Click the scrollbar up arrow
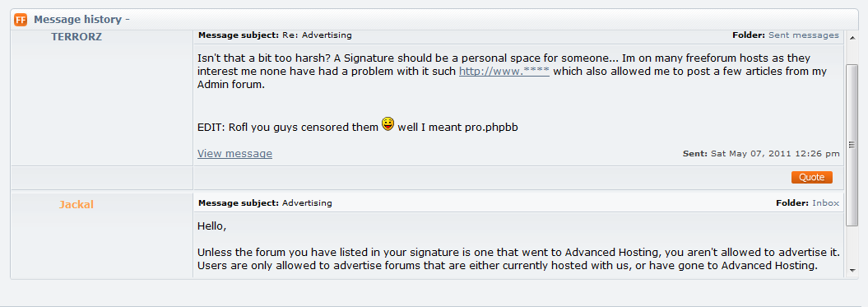This screenshot has height=307, width=868. pos(852,37)
